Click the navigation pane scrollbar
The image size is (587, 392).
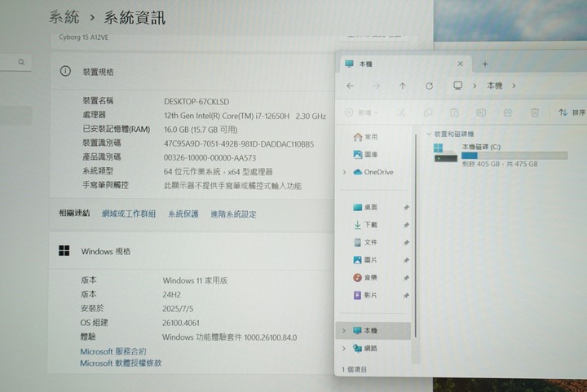click(416, 236)
